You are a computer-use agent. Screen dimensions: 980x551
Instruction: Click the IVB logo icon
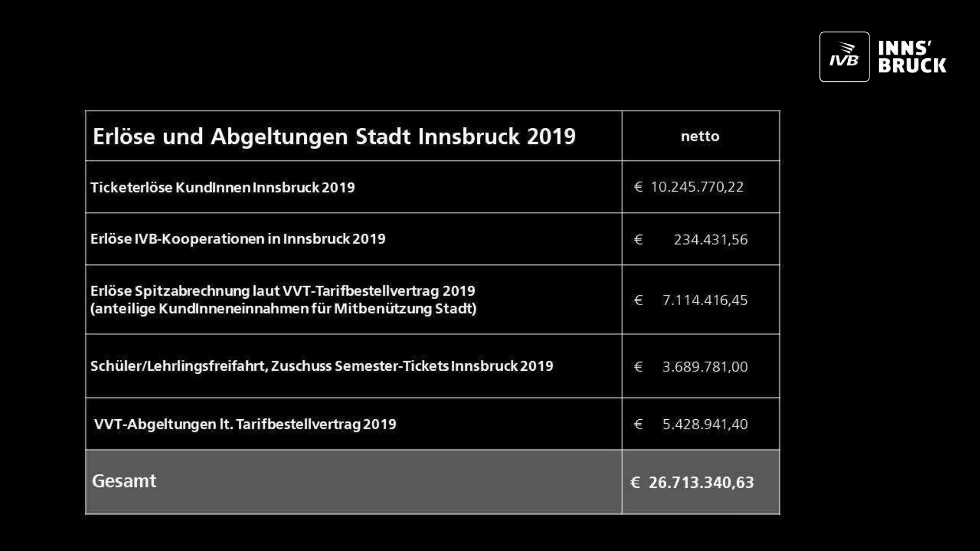844,57
